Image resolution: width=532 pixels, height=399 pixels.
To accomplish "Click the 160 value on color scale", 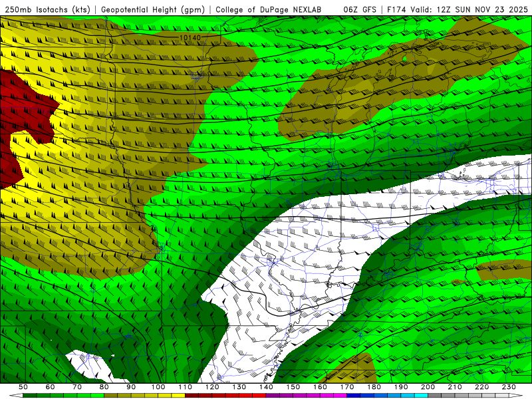I will pyautogui.click(x=321, y=387).
